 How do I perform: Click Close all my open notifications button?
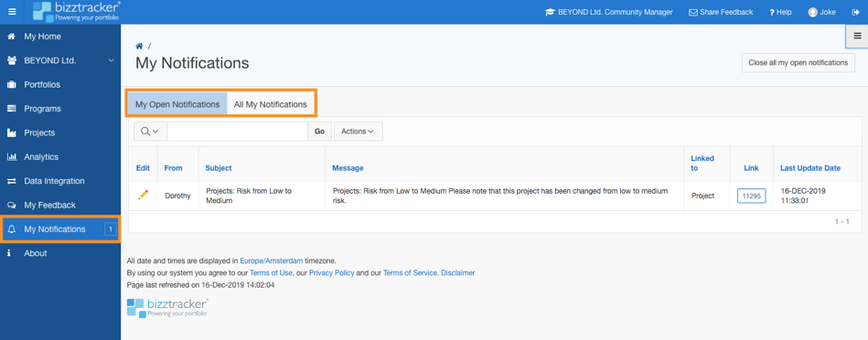[x=798, y=63]
